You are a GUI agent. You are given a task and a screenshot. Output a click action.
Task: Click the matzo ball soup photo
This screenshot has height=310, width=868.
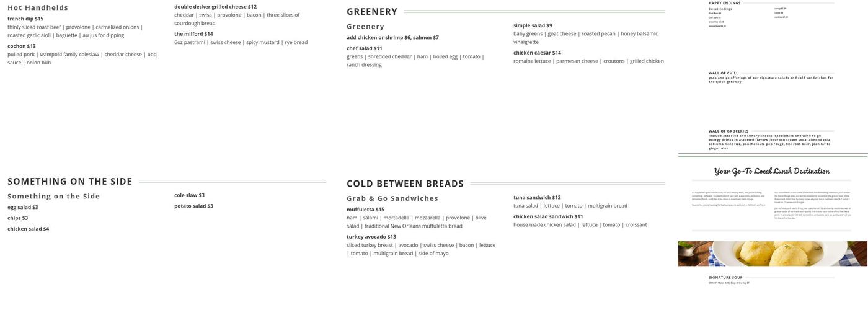coord(773,254)
